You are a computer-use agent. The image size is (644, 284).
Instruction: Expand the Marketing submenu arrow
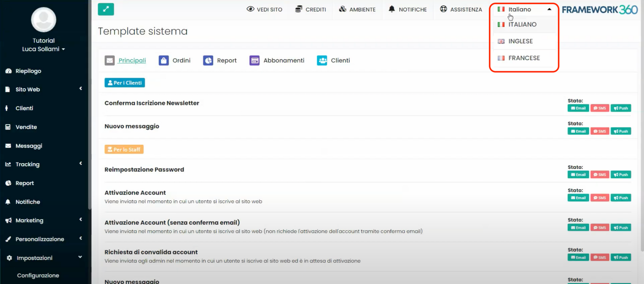pos(80,219)
